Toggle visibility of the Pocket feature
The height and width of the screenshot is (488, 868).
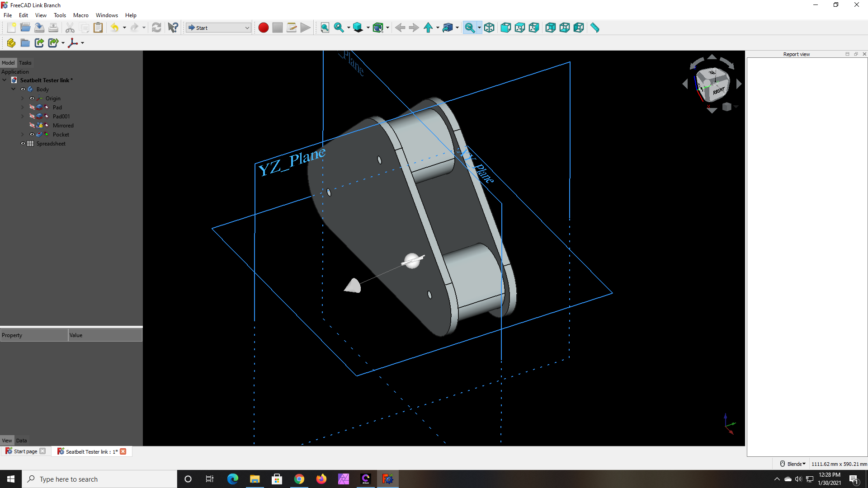coord(32,134)
